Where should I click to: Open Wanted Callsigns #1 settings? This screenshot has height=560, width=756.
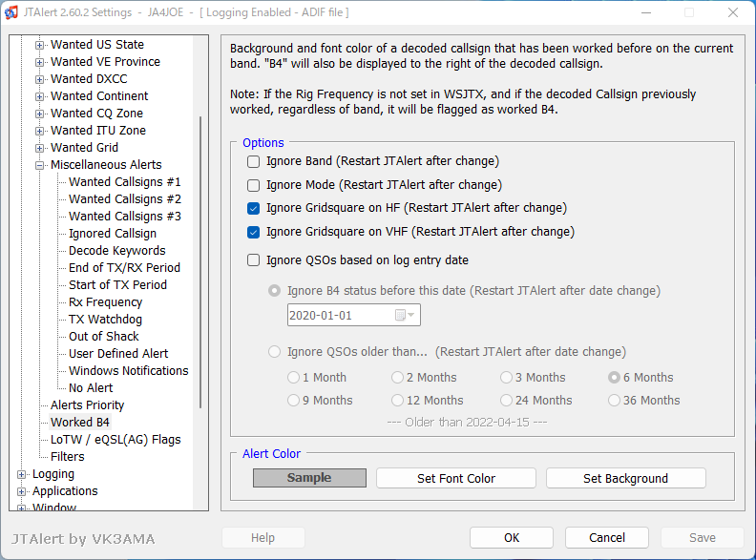coord(125,182)
